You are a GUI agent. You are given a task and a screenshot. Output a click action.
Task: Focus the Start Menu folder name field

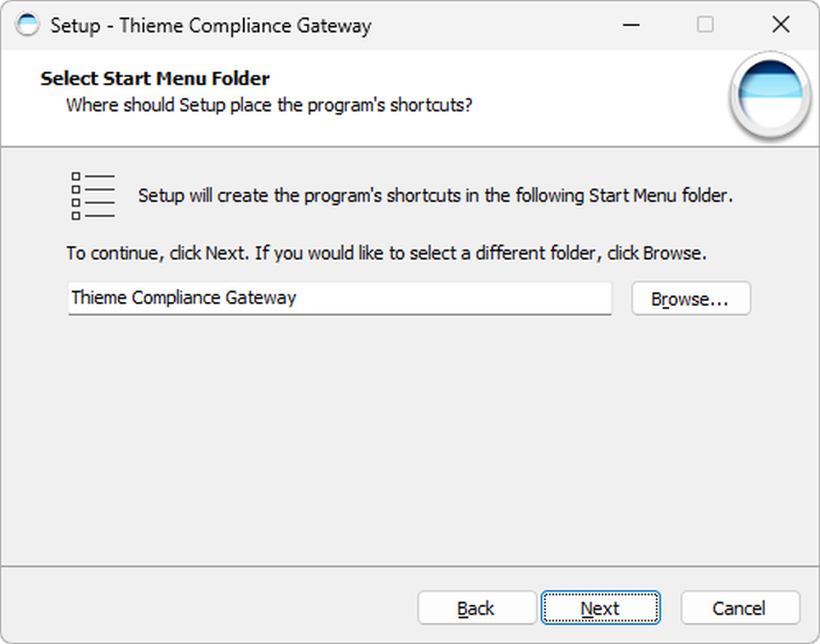(x=339, y=298)
